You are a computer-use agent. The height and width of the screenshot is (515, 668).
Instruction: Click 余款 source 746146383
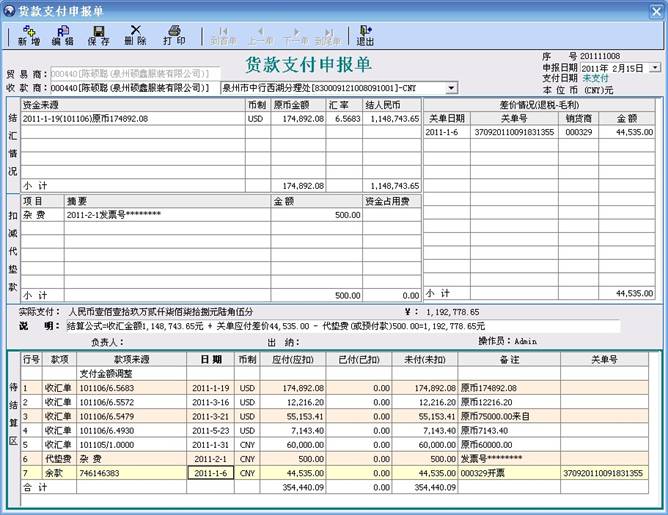coord(131,473)
